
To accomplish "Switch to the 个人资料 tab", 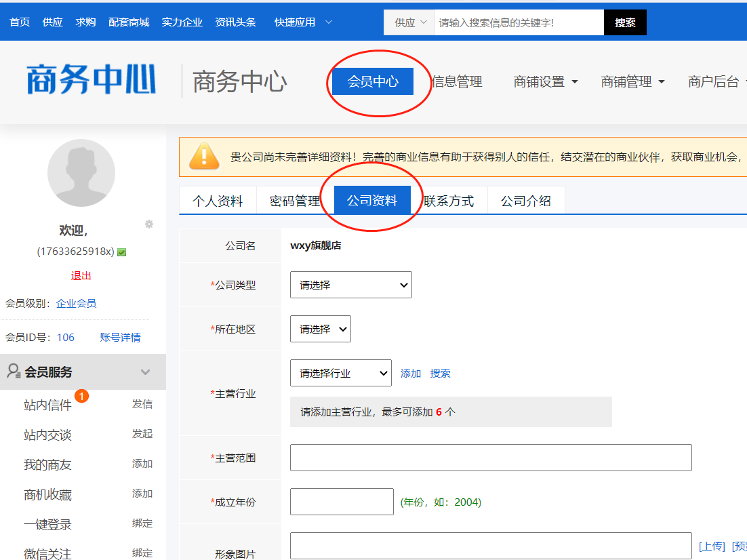I will point(218,201).
